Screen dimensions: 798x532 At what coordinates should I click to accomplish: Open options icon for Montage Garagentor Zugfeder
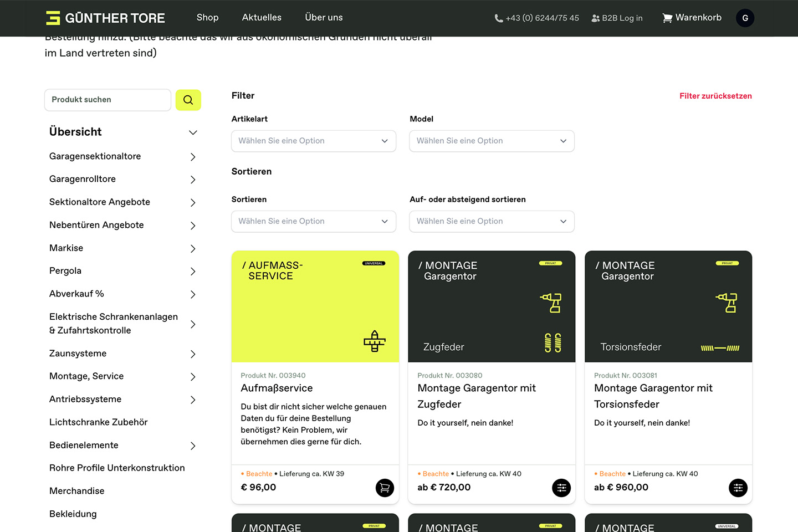tap(561, 488)
